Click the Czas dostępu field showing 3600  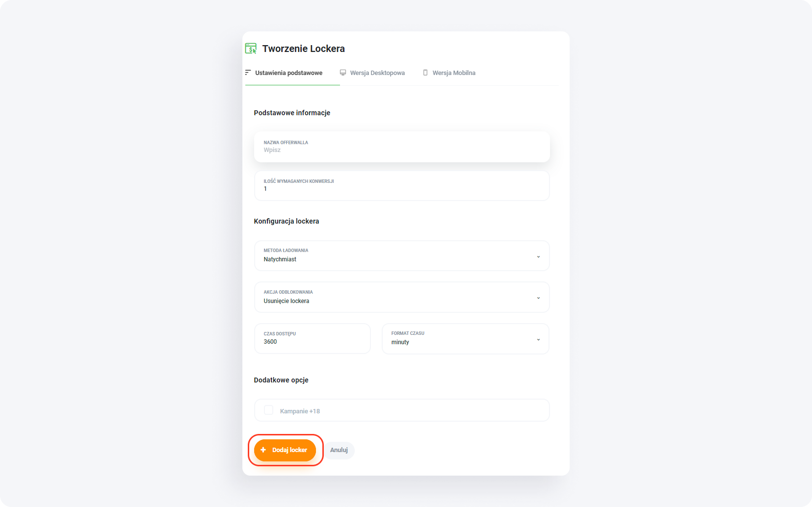[x=312, y=339]
